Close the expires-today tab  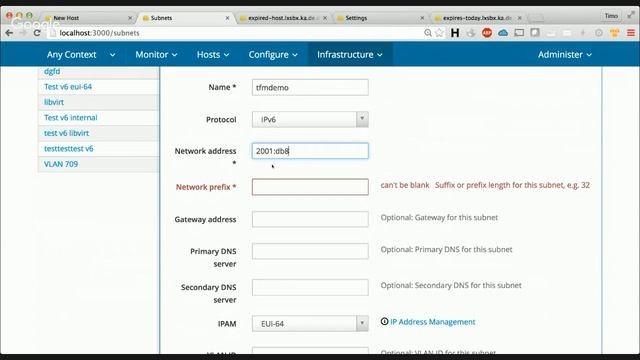coord(520,18)
